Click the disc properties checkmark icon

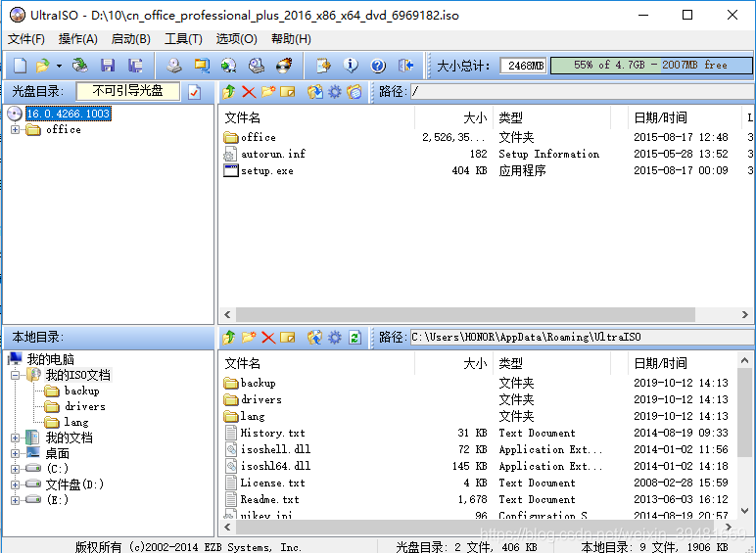(194, 92)
